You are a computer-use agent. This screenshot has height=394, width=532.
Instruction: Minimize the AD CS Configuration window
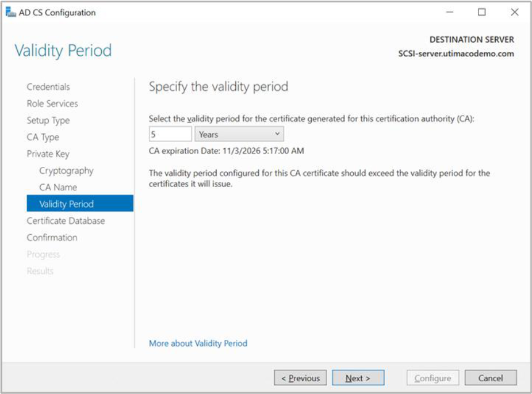coord(450,13)
